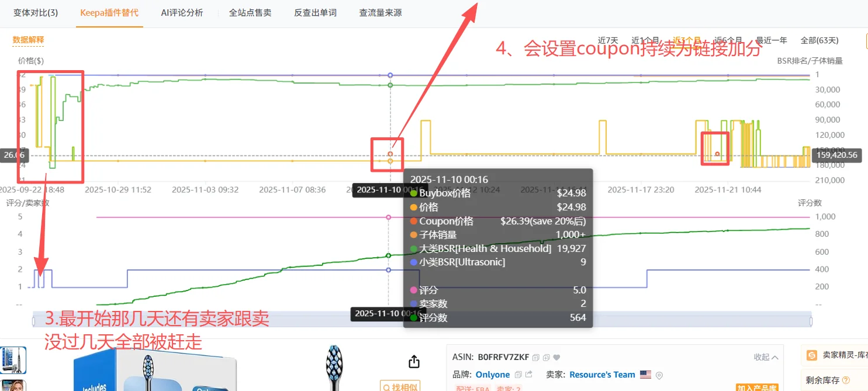Screen dimensions: 868x391
Task: Open the 卖家精灵-库存 panel icon
Action: click(812, 355)
